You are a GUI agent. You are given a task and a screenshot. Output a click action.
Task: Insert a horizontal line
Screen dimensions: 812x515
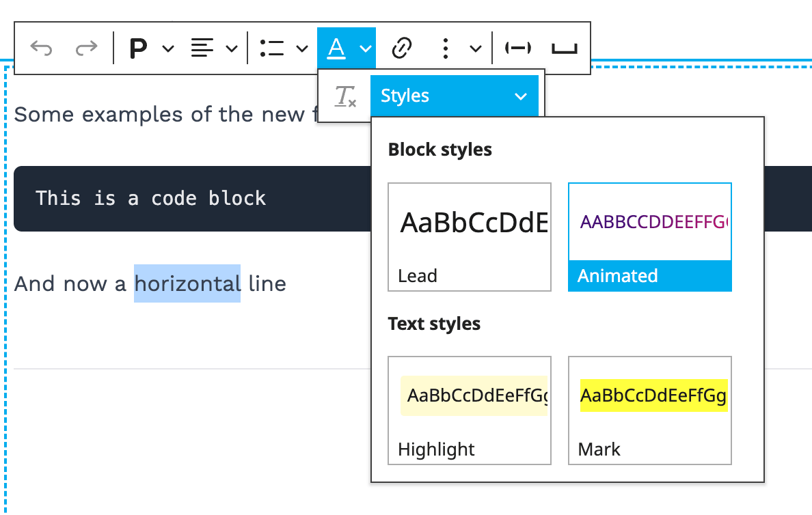click(x=518, y=48)
